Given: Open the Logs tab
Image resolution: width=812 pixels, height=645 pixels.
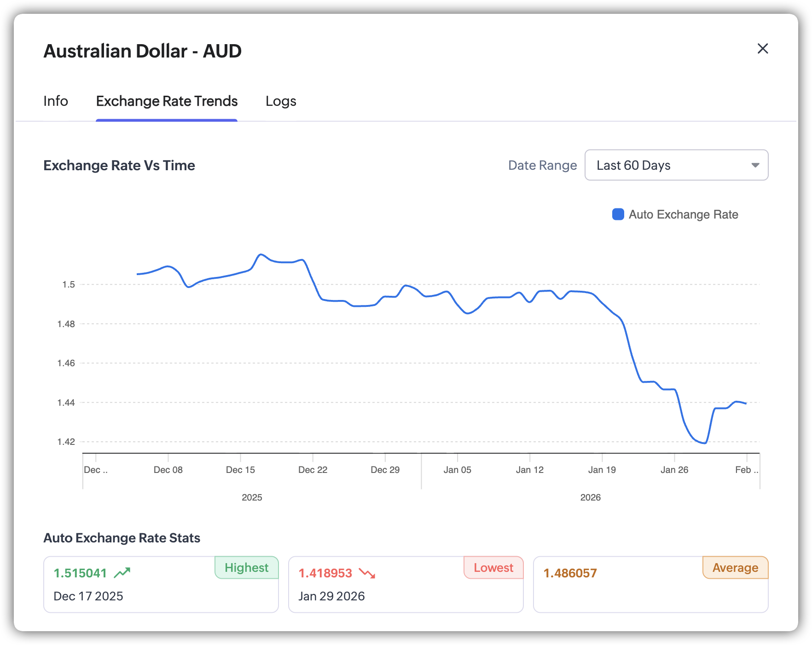Looking at the screenshot, I should click(x=281, y=101).
